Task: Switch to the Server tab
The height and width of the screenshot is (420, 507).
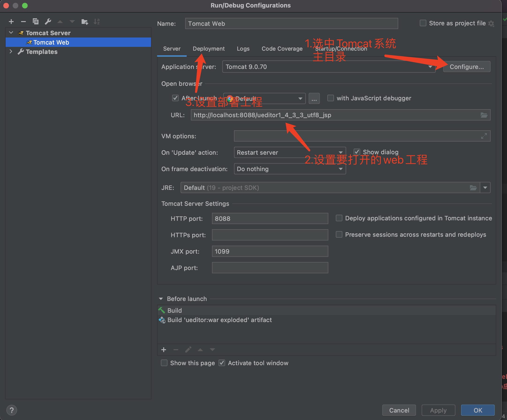Action: click(x=172, y=49)
